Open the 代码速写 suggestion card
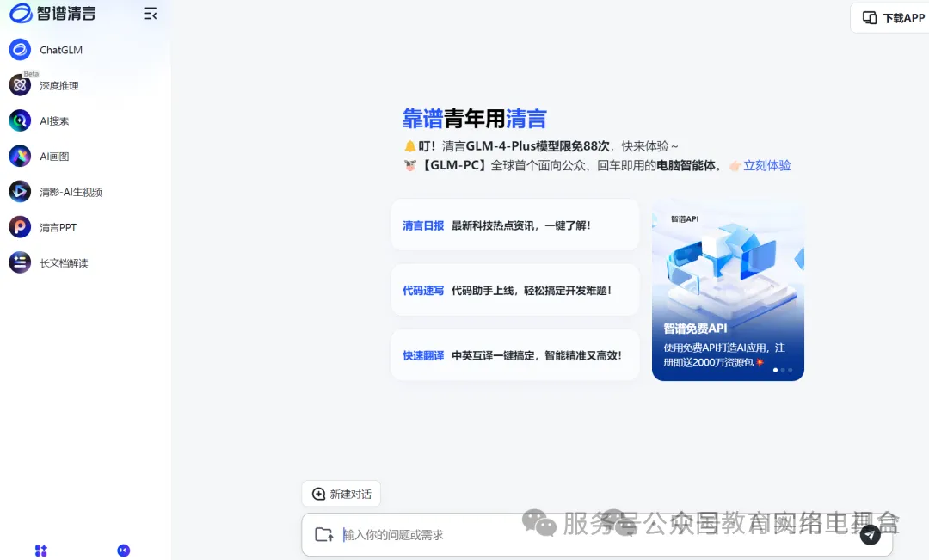The height and width of the screenshot is (560, 929). tap(515, 291)
